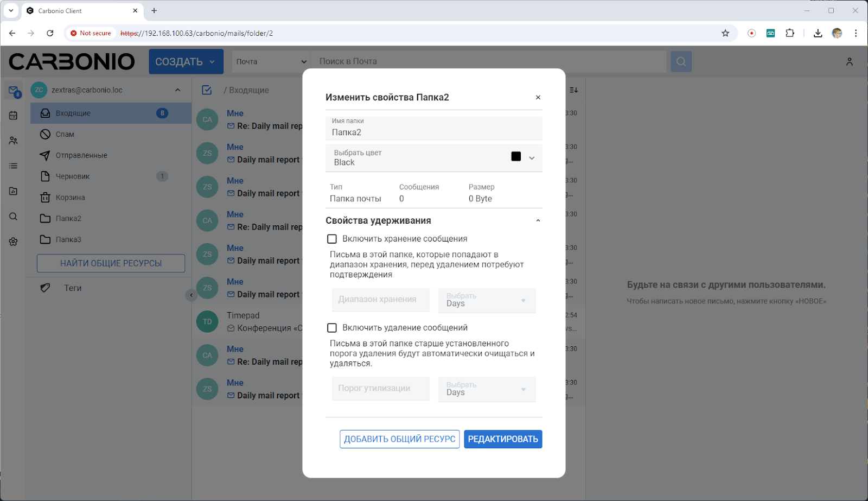Bookmark this page with star icon
This screenshot has height=501, width=868.
(x=725, y=33)
